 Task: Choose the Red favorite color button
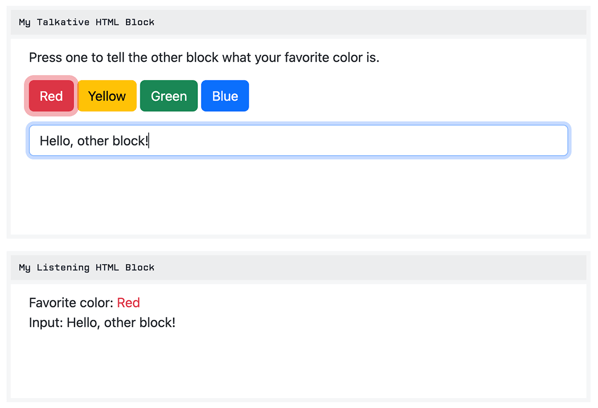[x=51, y=96]
